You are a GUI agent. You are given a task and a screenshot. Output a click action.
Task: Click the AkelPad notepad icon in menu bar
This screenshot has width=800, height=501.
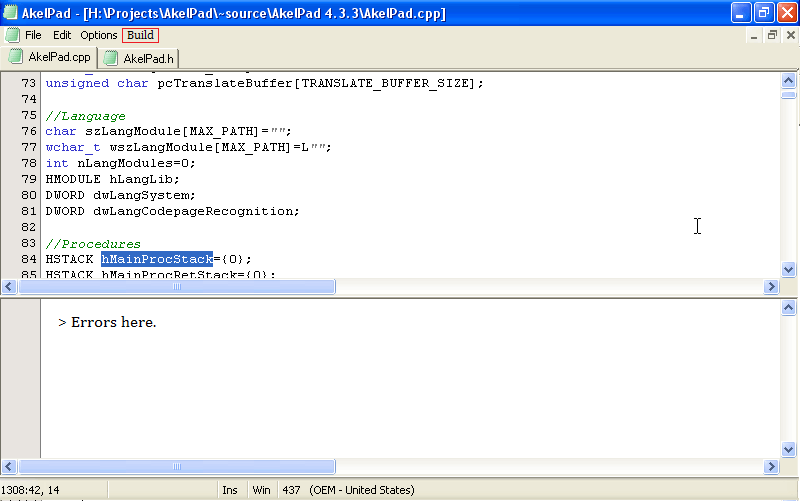[12, 35]
